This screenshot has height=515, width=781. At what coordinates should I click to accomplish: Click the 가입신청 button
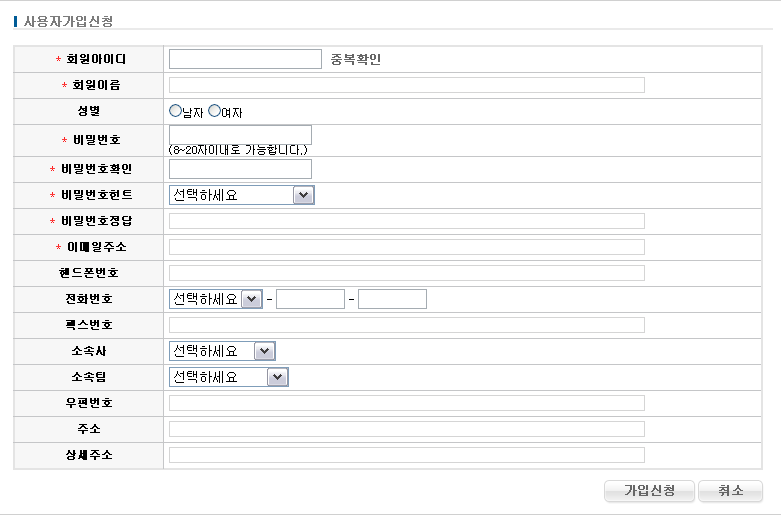649,491
